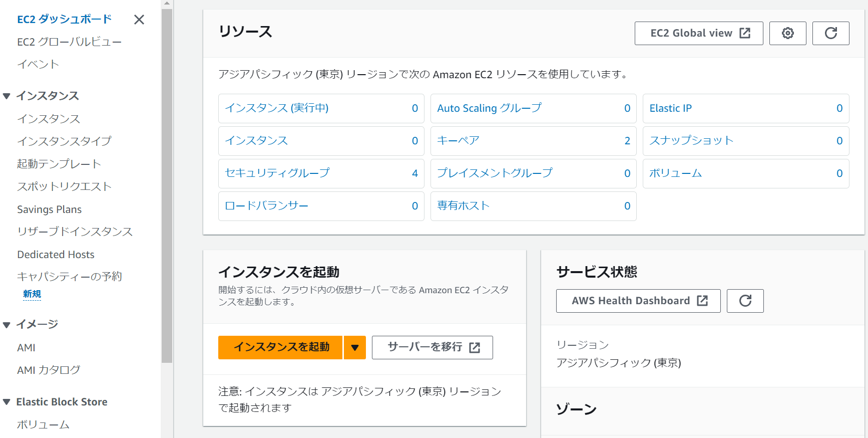Open セキュリティグループ resource card
The width and height of the screenshot is (868, 438).
point(321,173)
